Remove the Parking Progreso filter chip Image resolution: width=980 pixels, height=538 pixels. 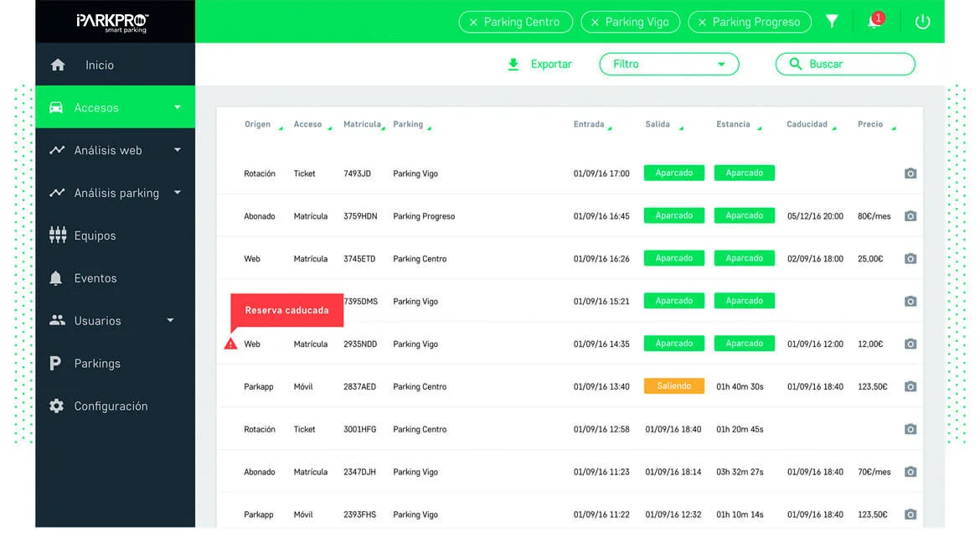[x=702, y=23]
